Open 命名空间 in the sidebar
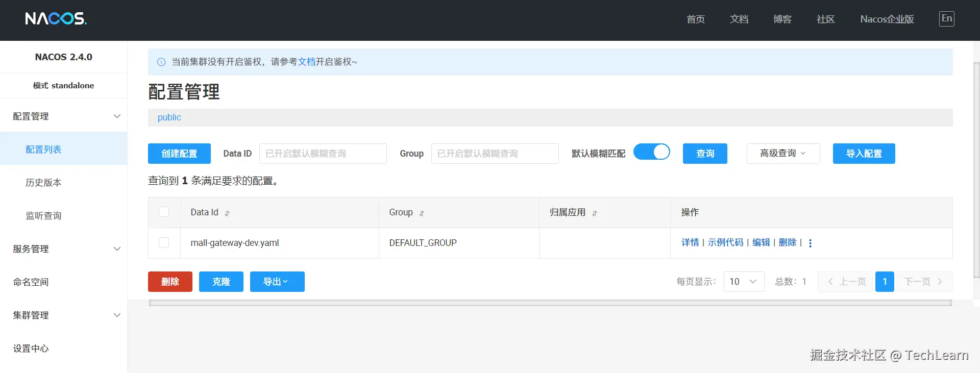The width and height of the screenshot is (980, 373). click(63, 282)
